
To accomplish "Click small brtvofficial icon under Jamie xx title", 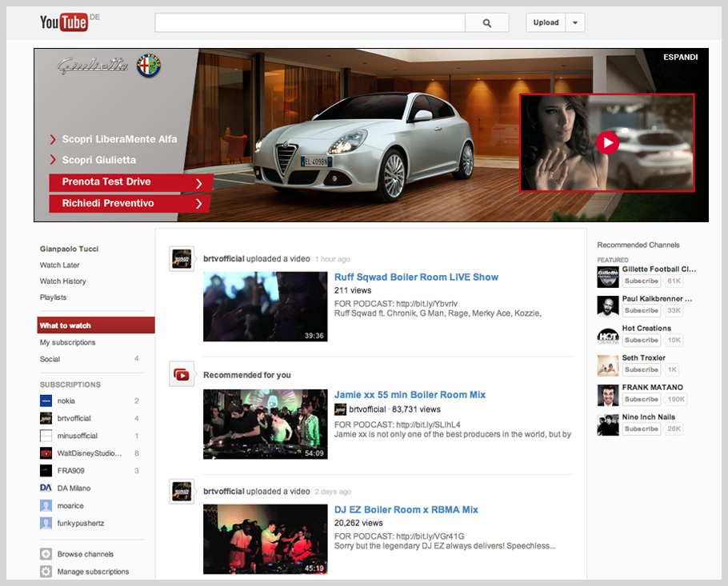I will click(x=340, y=409).
